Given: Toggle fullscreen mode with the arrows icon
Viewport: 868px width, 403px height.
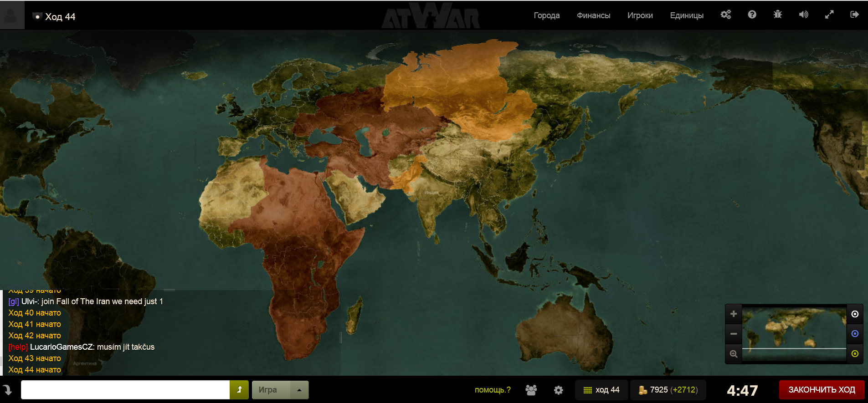Looking at the screenshot, I should 829,15.
